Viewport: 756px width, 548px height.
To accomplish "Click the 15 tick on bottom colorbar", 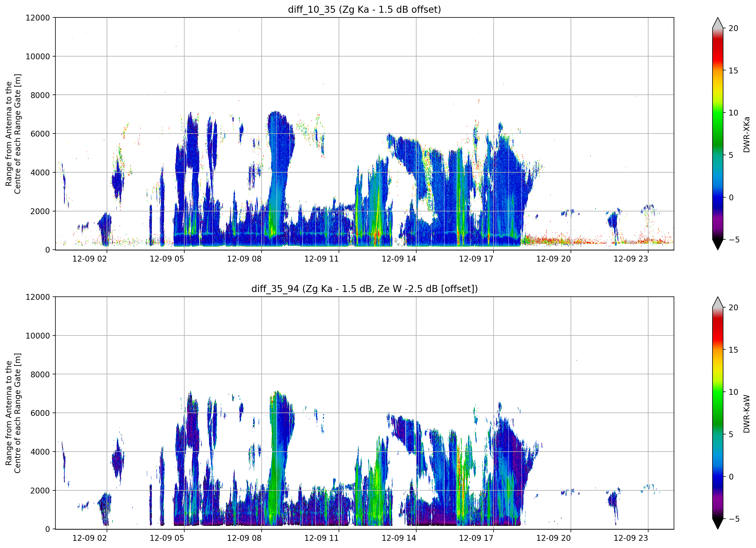I will tap(733, 350).
